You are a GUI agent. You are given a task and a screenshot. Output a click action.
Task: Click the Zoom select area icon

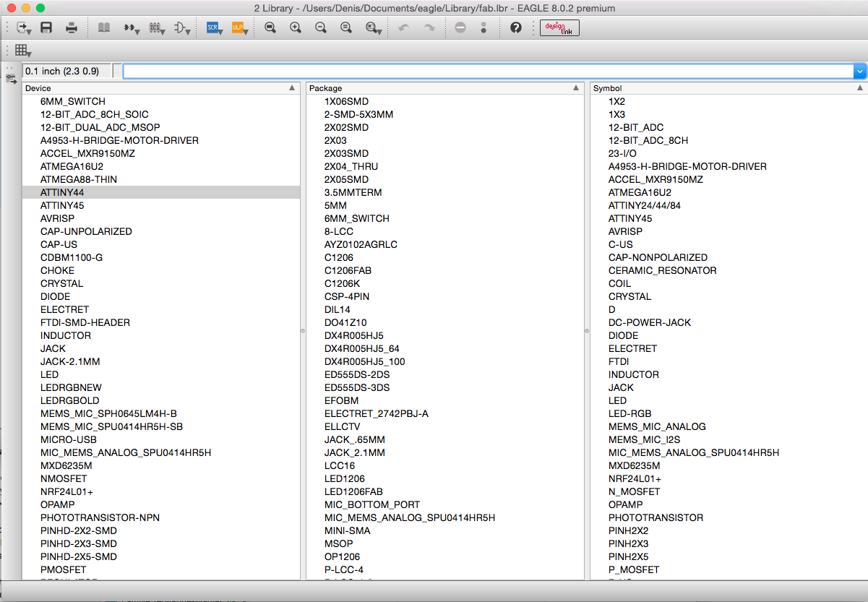pyautogui.click(x=373, y=28)
